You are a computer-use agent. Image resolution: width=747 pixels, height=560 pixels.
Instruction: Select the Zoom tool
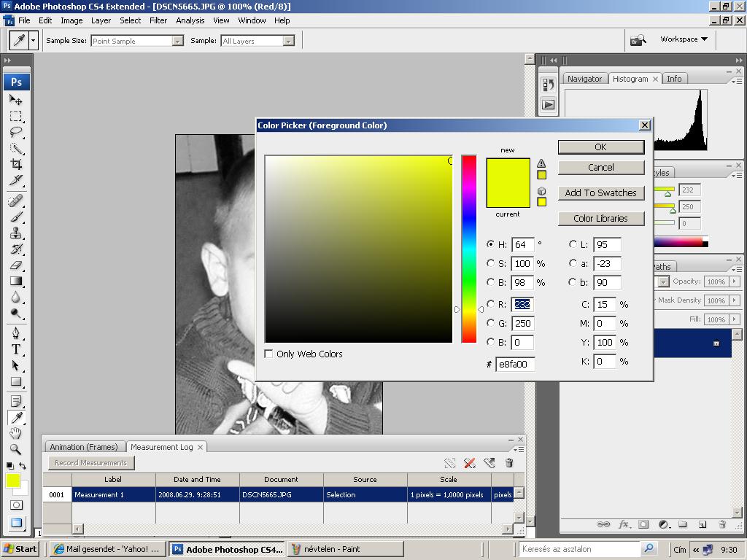pyautogui.click(x=16, y=449)
